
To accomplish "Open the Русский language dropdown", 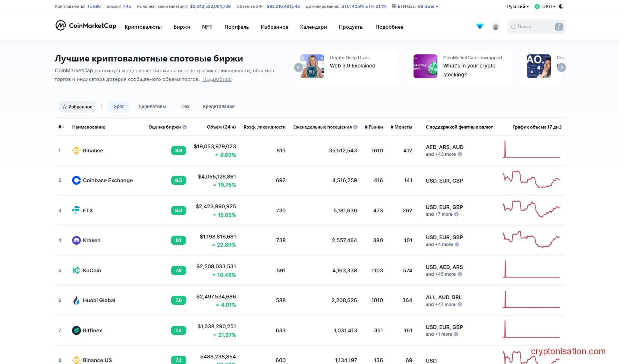I will tap(518, 6).
